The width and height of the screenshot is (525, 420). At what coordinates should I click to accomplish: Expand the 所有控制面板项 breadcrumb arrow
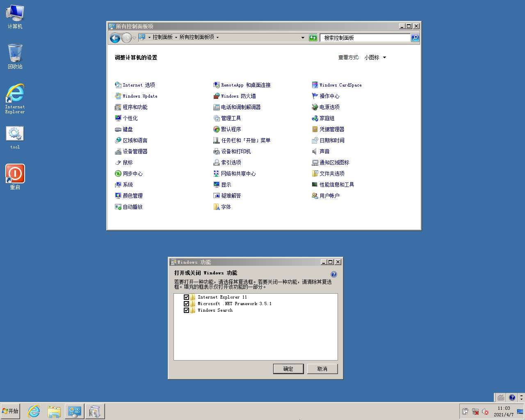[x=217, y=37]
